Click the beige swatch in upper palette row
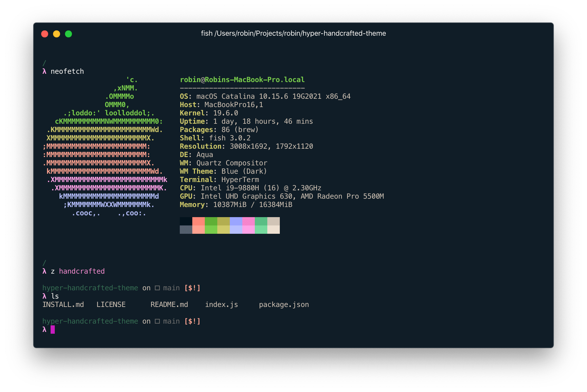587x392 pixels. click(274, 221)
